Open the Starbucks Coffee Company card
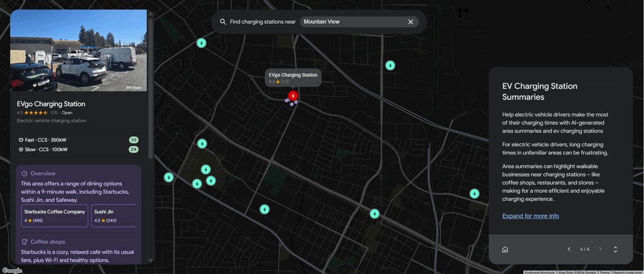644x274 pixels. pyautogui.click(x=55, y=215)
